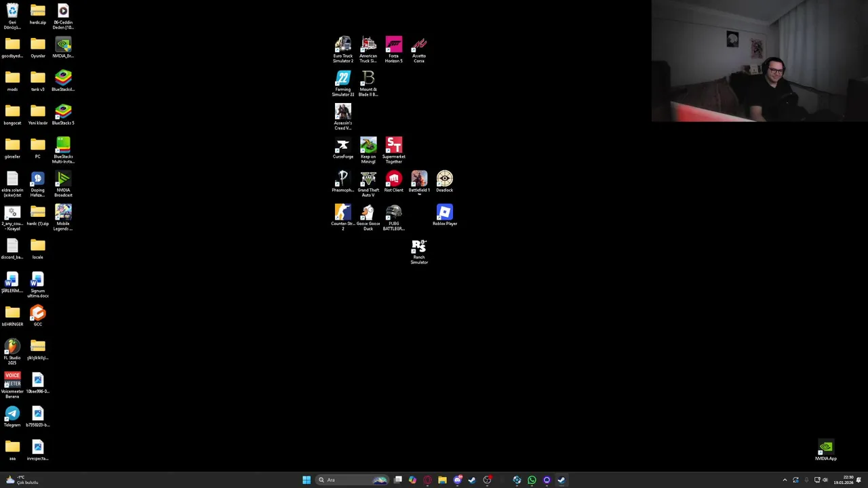Select the aaa folder
This screenshot has width=868, height=488.
click(12, 450)
